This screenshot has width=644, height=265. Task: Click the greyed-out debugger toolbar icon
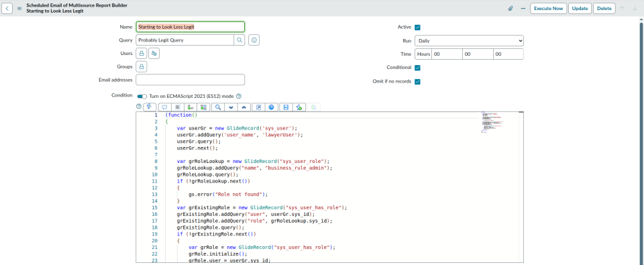click(314, 107)
